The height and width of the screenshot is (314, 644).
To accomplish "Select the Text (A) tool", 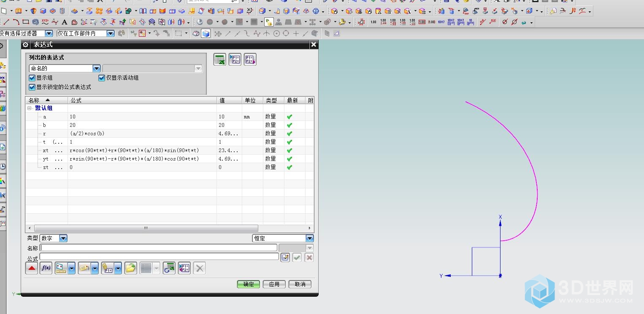I will pos(64,22).
